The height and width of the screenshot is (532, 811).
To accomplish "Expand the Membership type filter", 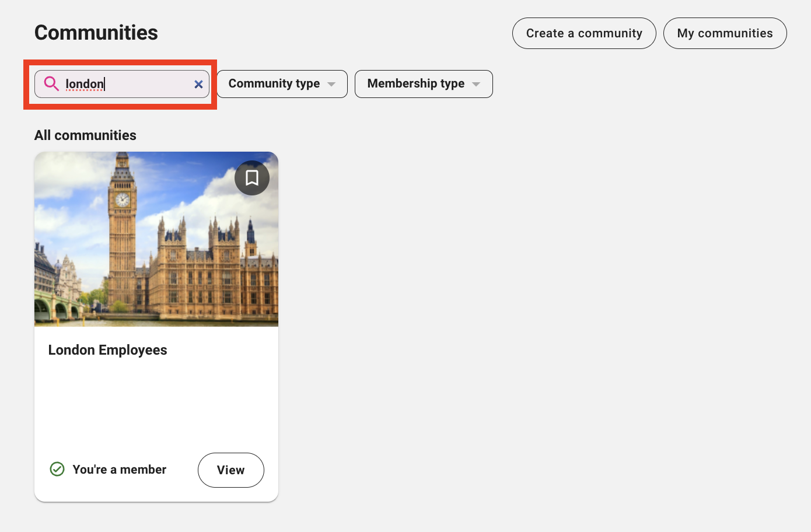I will coord(416,84).
